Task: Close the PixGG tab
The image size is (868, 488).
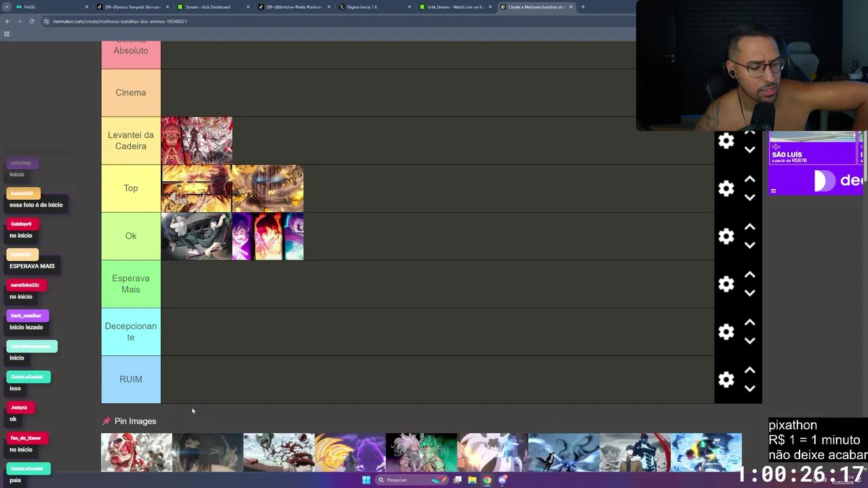Action: (x=86, y=7)
